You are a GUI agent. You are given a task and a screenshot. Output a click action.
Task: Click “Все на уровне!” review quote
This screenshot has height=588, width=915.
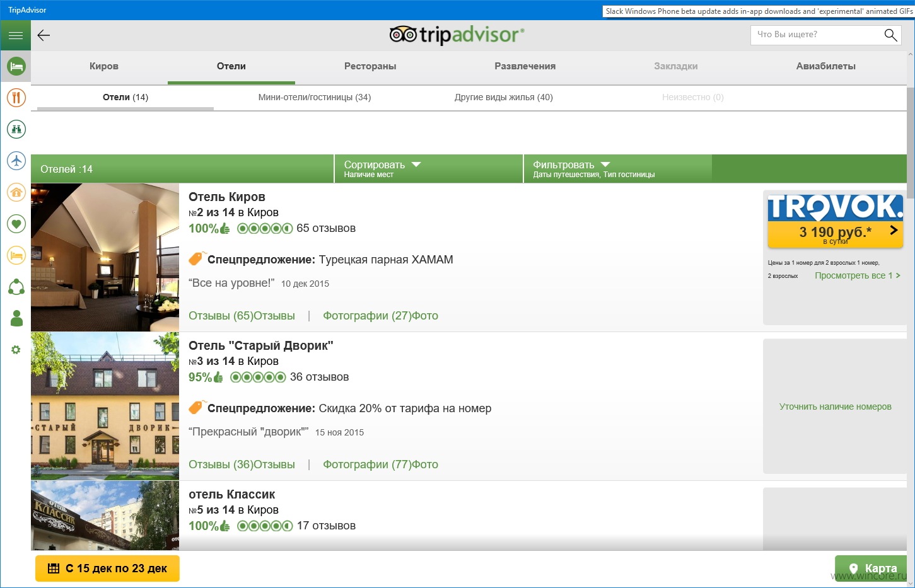pos(231,283)
